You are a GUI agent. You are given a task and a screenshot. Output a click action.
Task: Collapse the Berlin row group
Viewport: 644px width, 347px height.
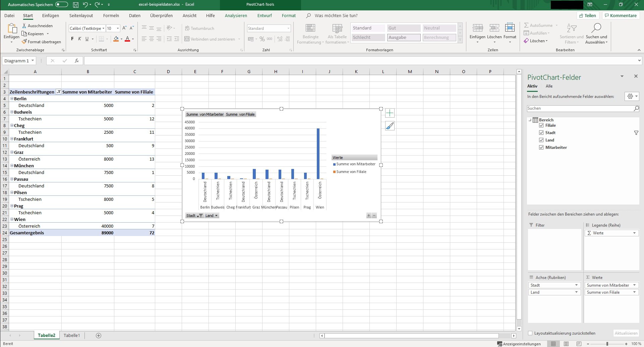pos(12,99)
